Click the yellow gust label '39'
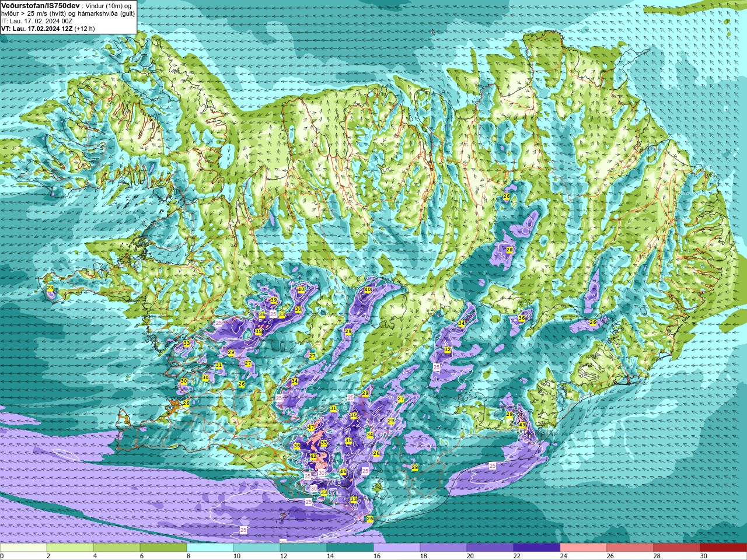This screenshot has width=747, height=560. tap(273, 300)
